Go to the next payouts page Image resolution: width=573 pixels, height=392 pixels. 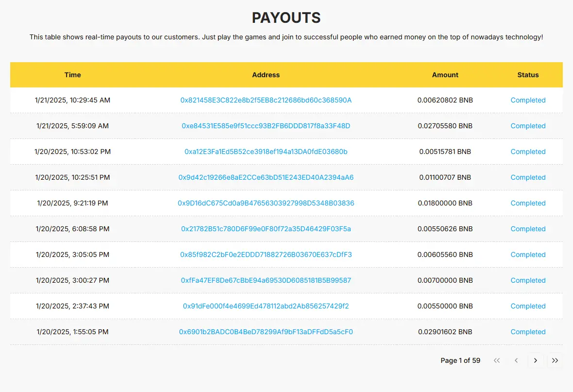(x=535, y=360)
